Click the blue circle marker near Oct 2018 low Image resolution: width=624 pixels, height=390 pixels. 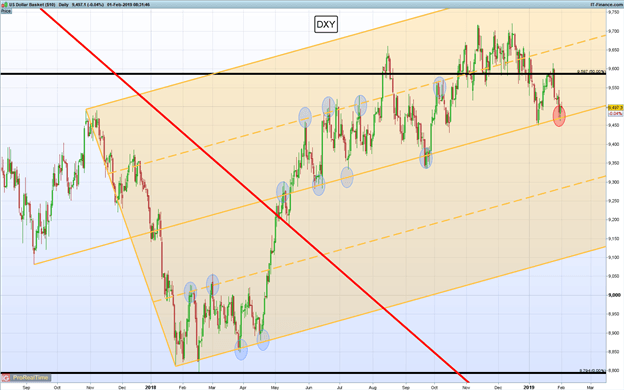click(426, 158)
